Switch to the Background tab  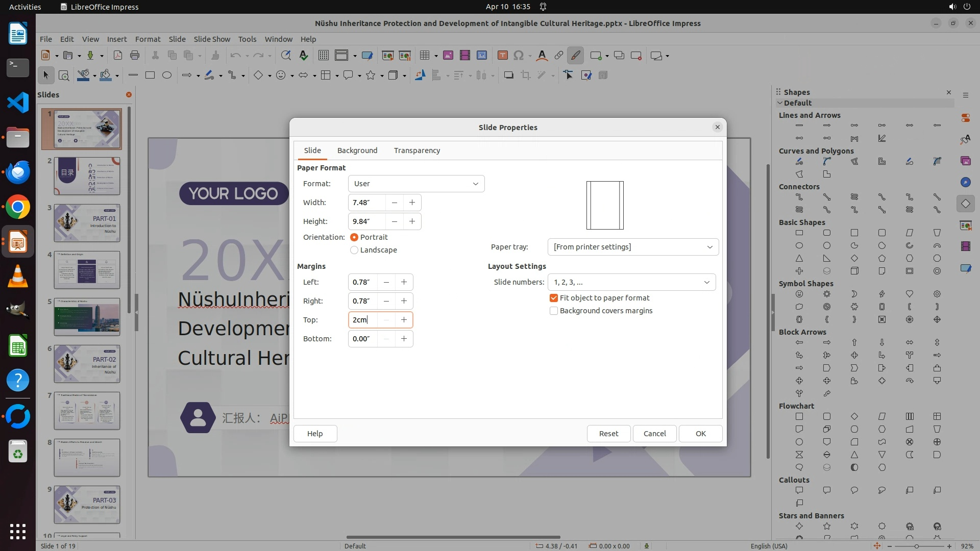(x=357, y=151)
